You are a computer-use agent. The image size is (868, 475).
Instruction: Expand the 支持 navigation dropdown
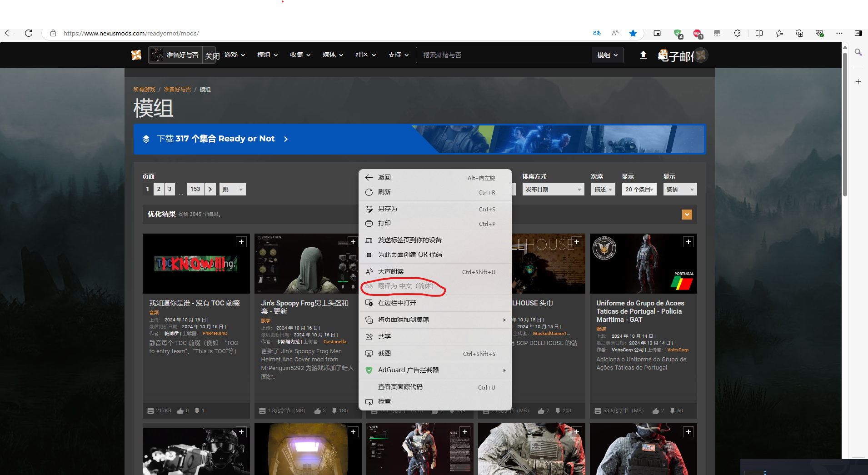click(x=398, y=55)
